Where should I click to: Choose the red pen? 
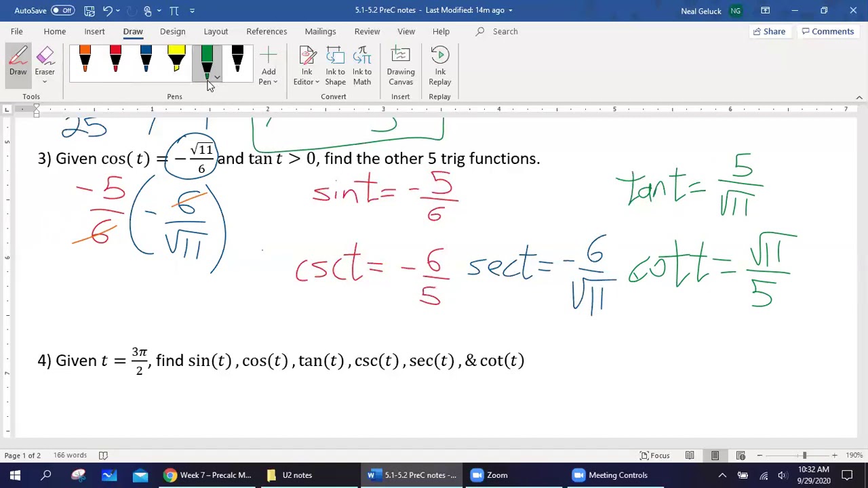click(x=115, y=60)
